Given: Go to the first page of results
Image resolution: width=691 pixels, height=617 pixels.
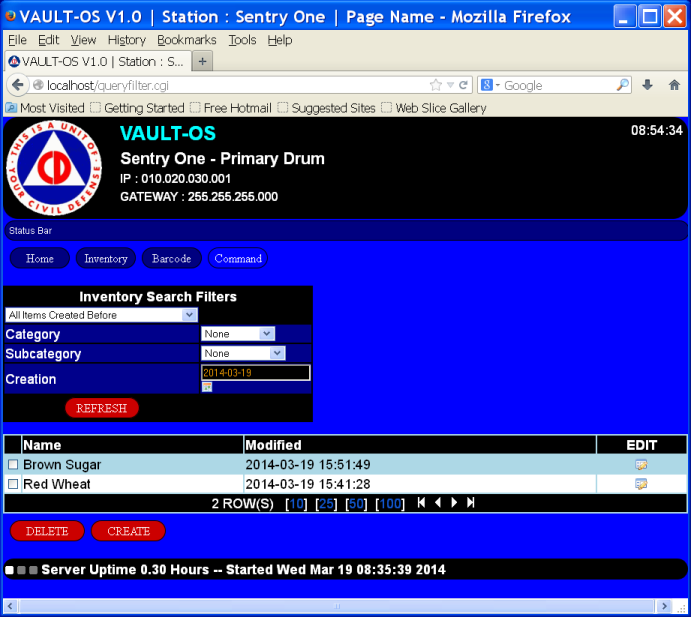Looking at the screenshot, I should tap(421, 503).
